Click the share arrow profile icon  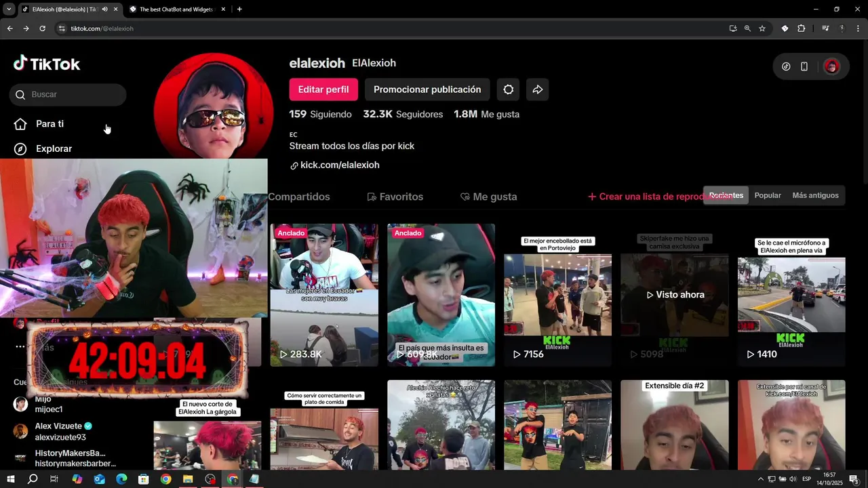(538, 89)
